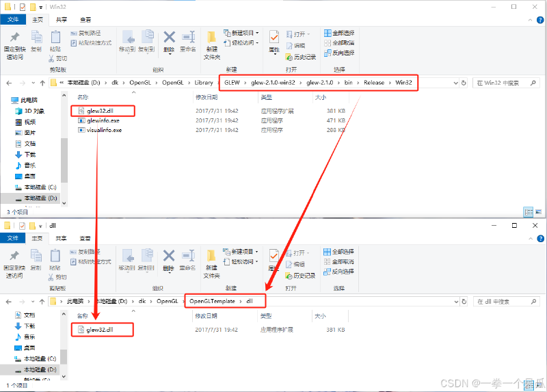Image resolution: width=547 pixels, height=392 pixels.
Task: Collapse the ribbon in dll window
Action: coord(531,239)
